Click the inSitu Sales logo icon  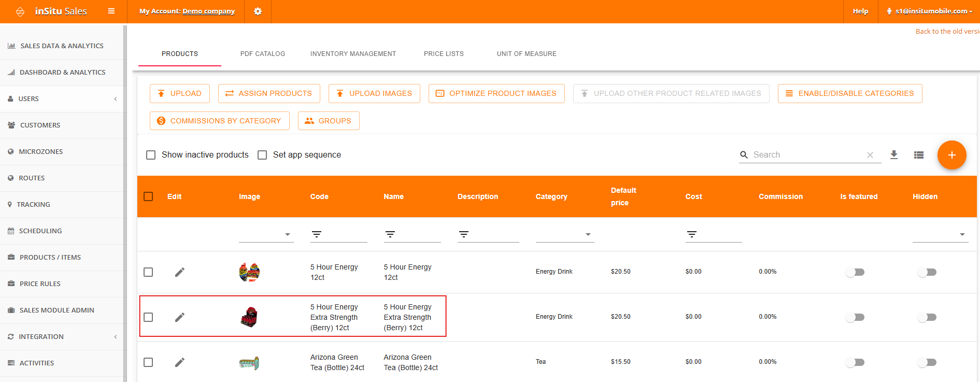click(20, 11)
